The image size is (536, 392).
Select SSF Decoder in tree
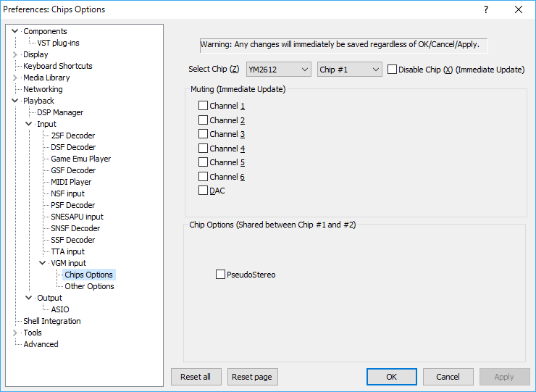[73, 240]
